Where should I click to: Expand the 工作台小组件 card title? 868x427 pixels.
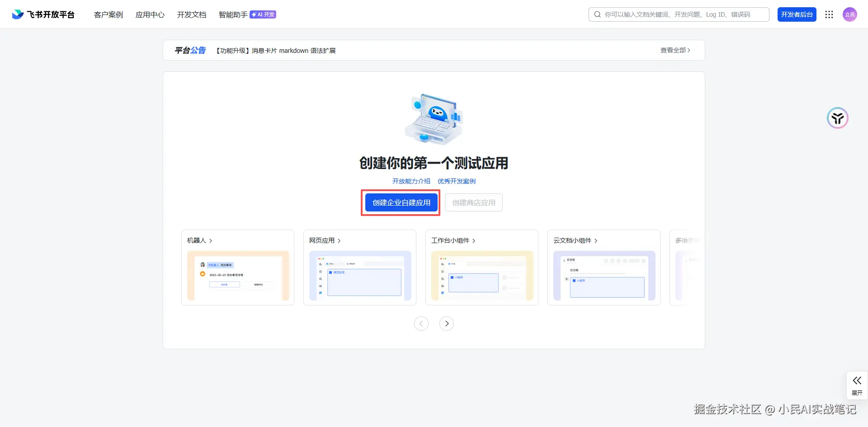pos(453,240)
